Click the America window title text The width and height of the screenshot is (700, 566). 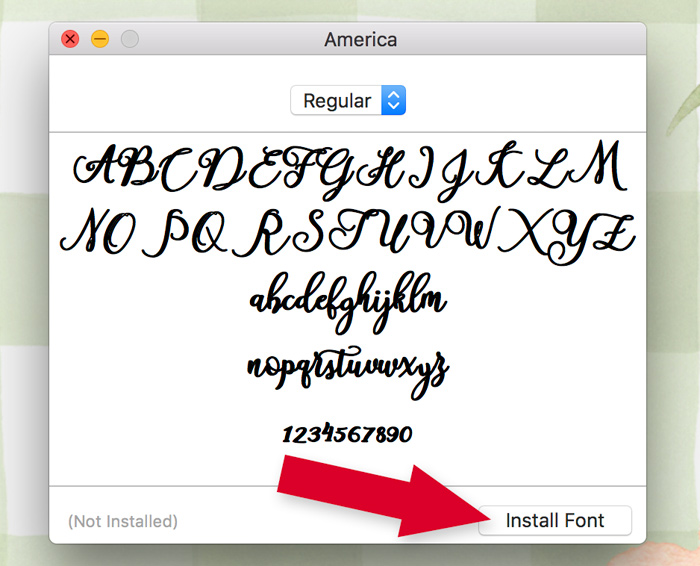pyautogui.click(x=360, y=40)
